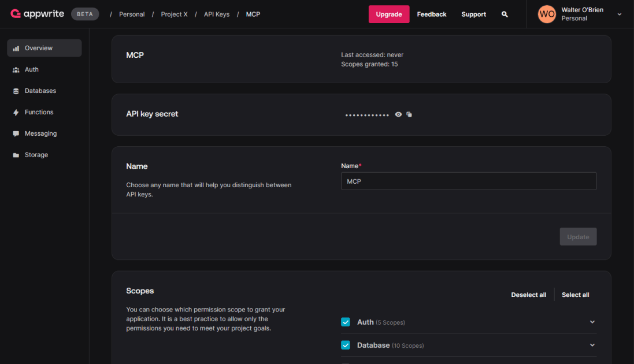Uncheck the Database scopes checkbox
Image resolution: width=634 pixels, height=364 pixels.
345,345
